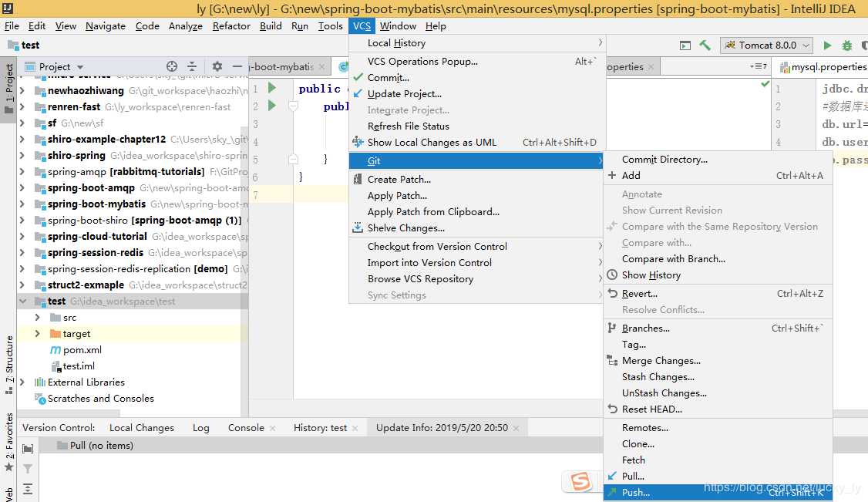Viewport: 868px width, 502px height.
Task: Select Show History in the Git submenu
Action: [x=718, y=275]
